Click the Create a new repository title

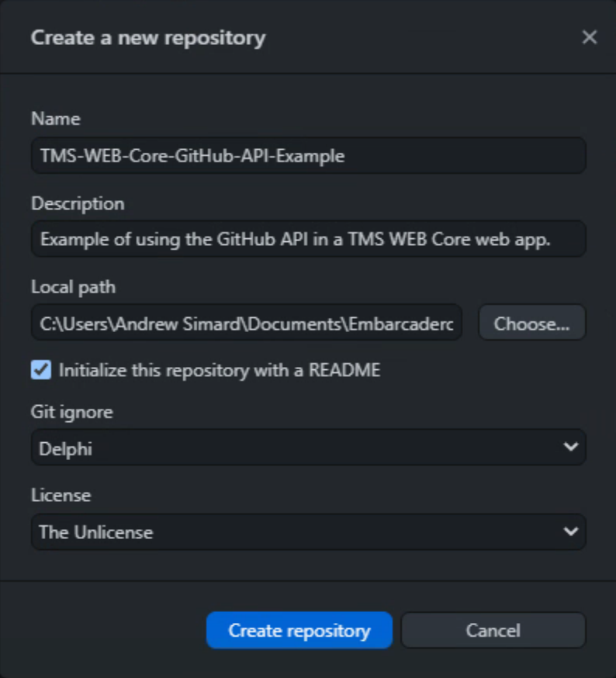tap(148, 38)
